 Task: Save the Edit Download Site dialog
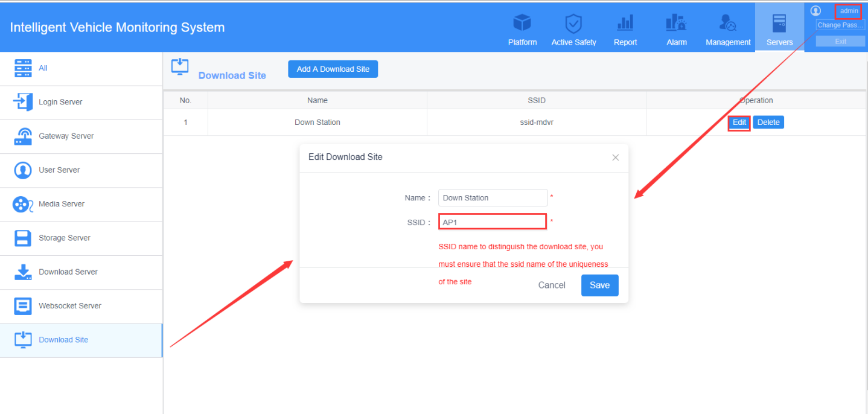click(599, 285)
